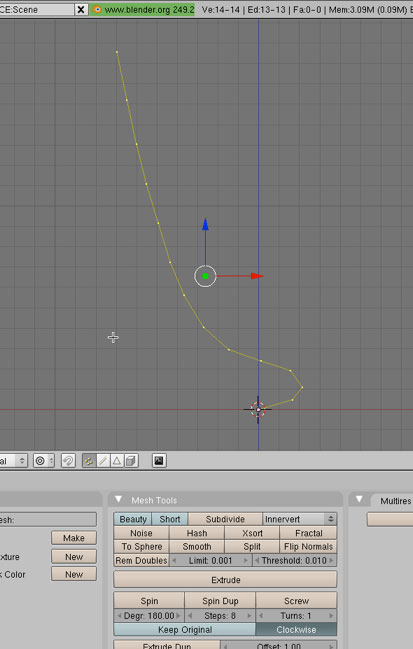Click the Screw button
The height and width of the screenshot is (649, 413).
click(296, 601)
